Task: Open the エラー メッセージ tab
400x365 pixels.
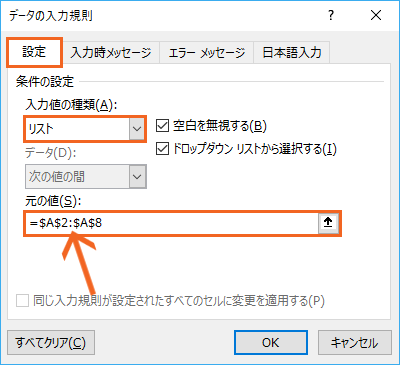Action: click(x=207, y=53)
